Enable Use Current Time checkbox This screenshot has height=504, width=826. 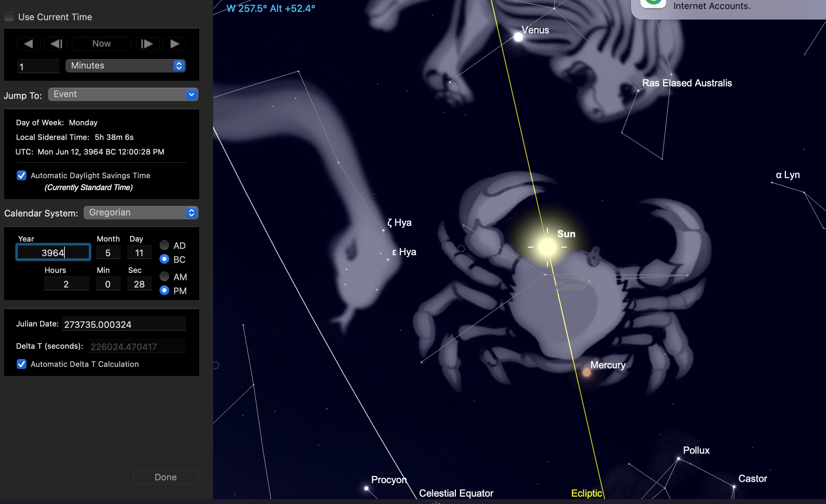pyautogui.click(x=9, y=17)
